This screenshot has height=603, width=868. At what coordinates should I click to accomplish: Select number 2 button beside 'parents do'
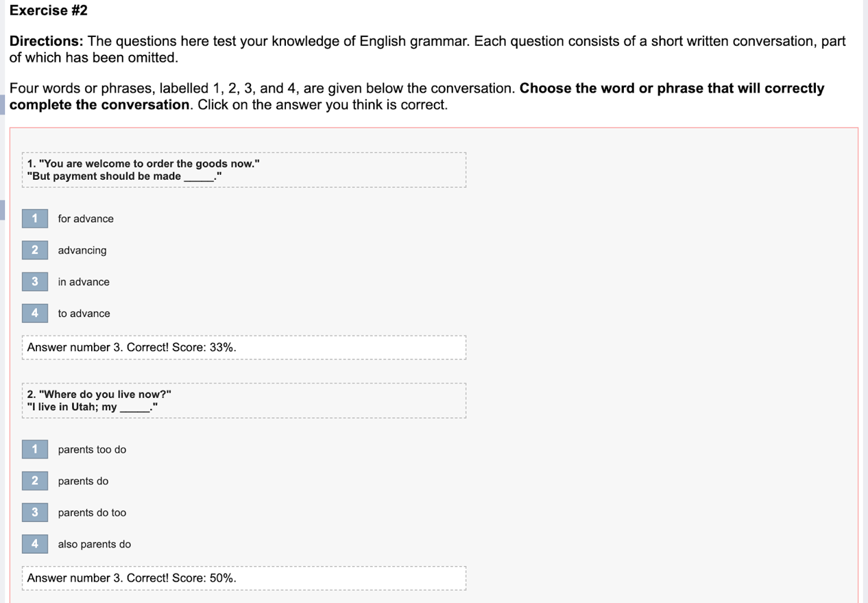(35, 481)
